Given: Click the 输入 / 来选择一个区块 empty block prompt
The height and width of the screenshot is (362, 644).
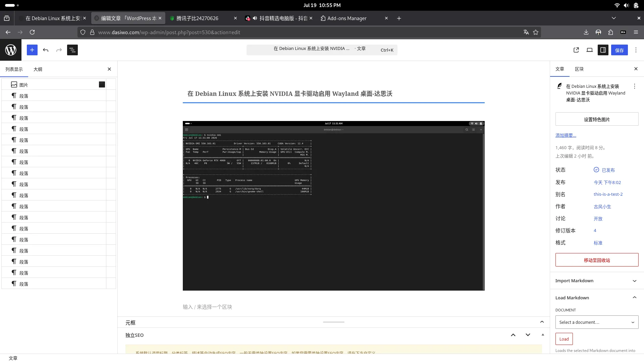Looking at the screenshot, I should (x=207, y=307).
